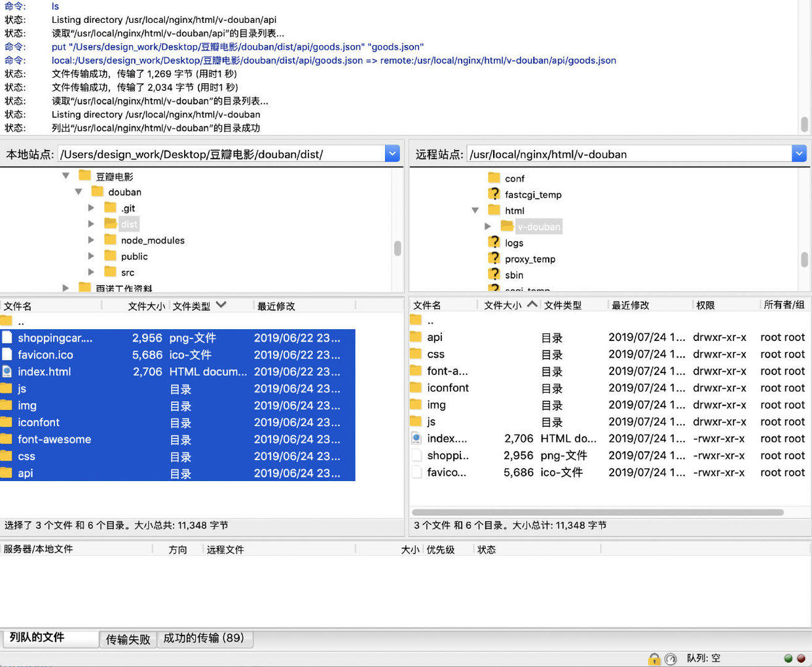This screenshot has width=812, height=667.
Task: Switch to 传输失败 tab
Action: [x=128, y=640]
